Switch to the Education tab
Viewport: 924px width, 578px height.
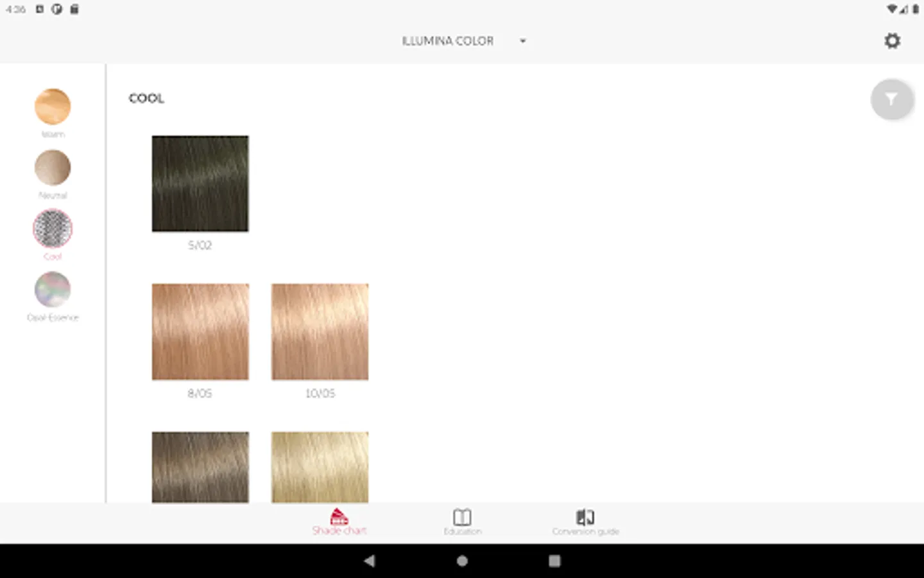point(462,521)
